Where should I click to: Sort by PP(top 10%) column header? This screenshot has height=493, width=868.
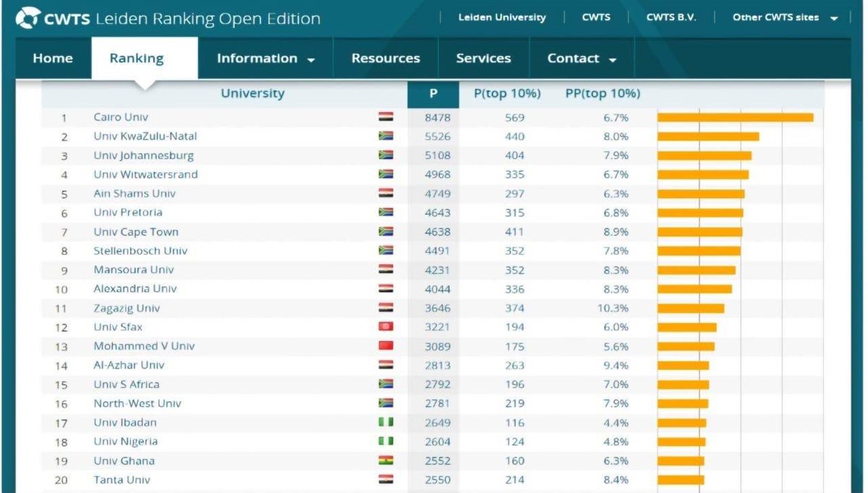click(x=602, y=93)
